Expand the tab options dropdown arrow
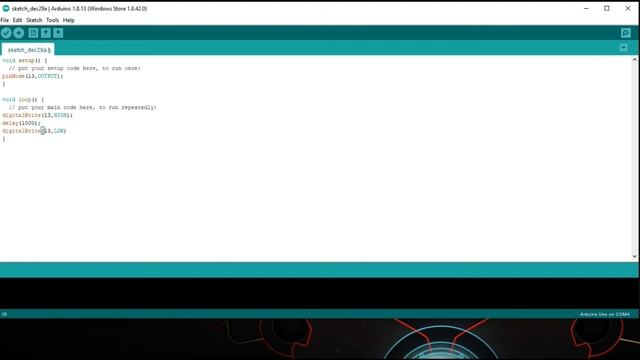Image resolution: width=640 pixels, height=360 pixels. pyautogui.click(x=623, y=48)
